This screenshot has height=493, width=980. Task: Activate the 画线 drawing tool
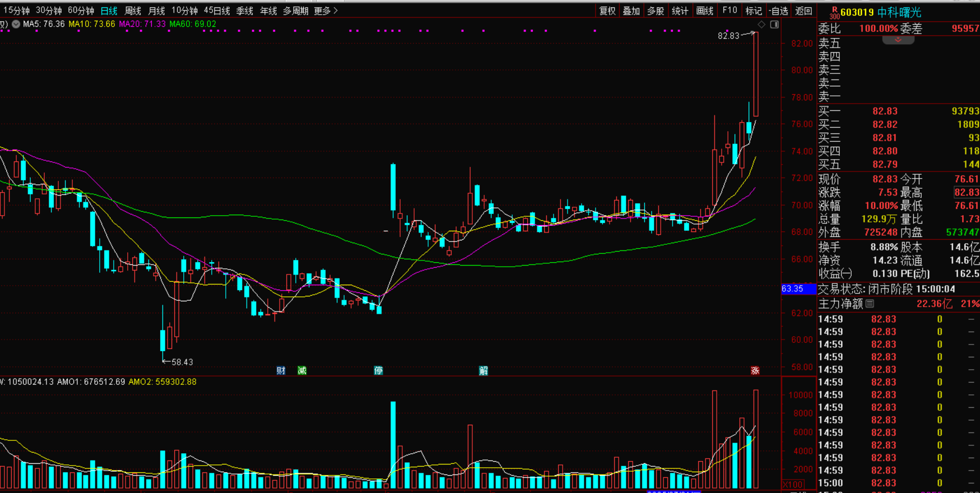(704, 11)
